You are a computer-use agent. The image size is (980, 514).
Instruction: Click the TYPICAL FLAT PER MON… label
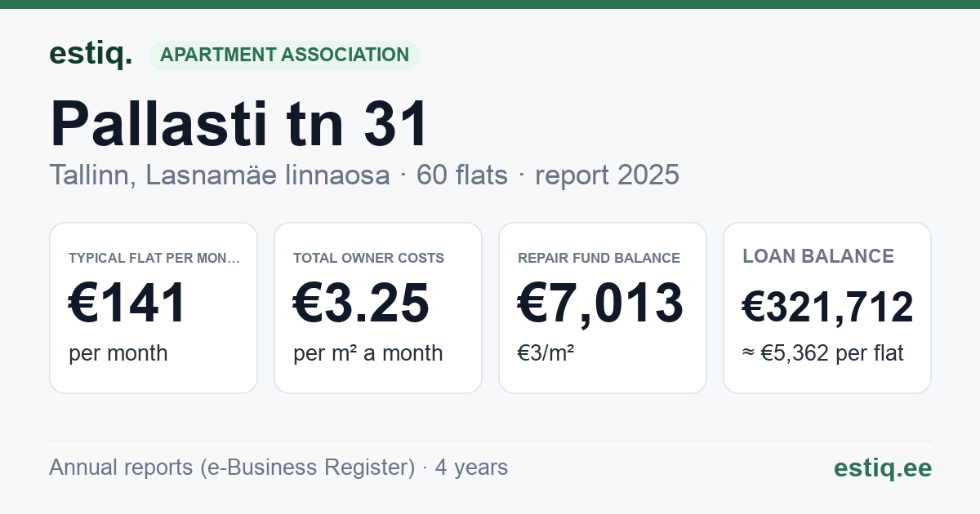[x=154, y=258]
